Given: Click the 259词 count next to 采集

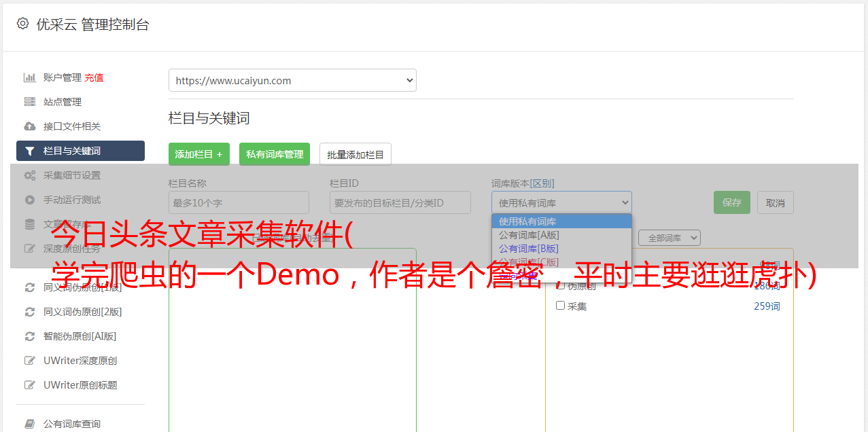Looking at the screenshot, I should coord(767,306).
